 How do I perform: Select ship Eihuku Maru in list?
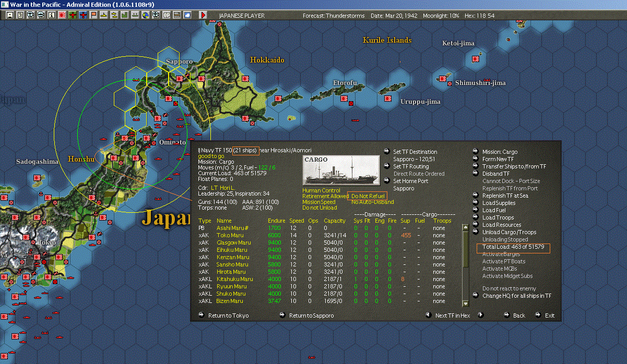pyautogui.click(x=232, y=250)
